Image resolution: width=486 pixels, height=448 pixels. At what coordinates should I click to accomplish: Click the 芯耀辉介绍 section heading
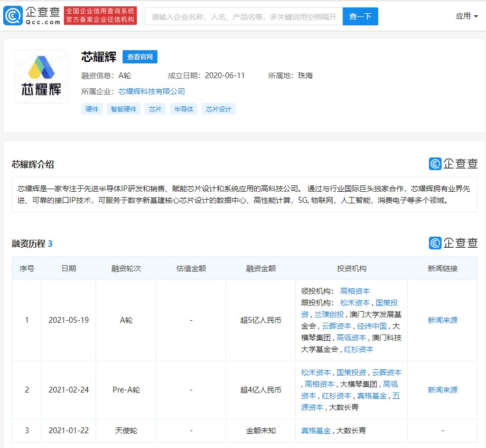pos(33,164)
